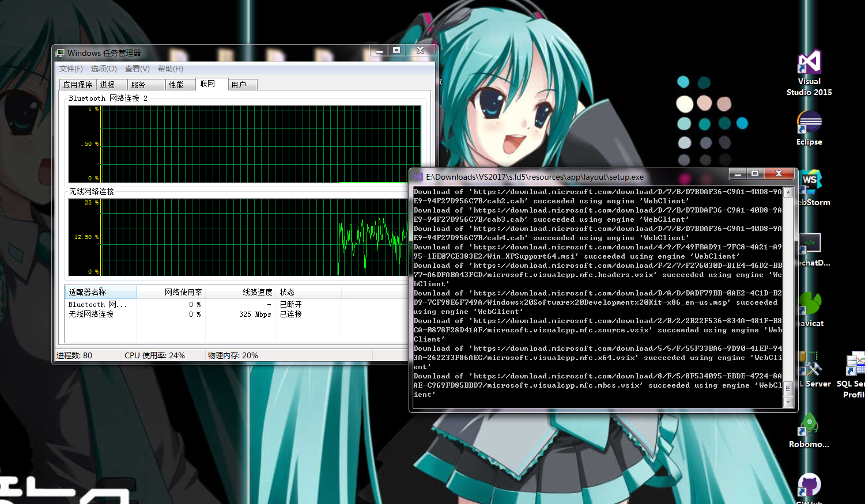Click the setup.exe console title bar path
Viewport: 865px width, 504px height.
(x=535, y=177)
